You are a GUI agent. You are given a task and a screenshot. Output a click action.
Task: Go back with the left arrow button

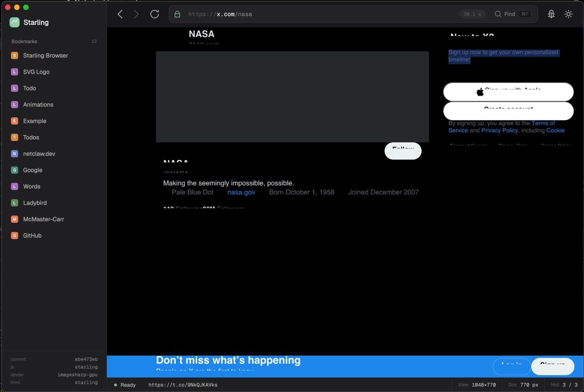pos(120,14)
